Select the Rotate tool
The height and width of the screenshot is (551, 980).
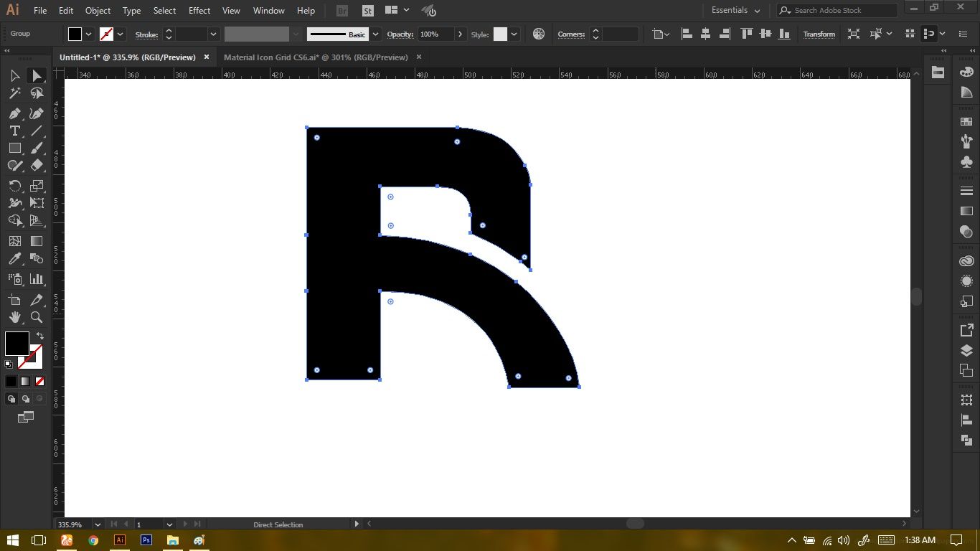coord(14,186)
